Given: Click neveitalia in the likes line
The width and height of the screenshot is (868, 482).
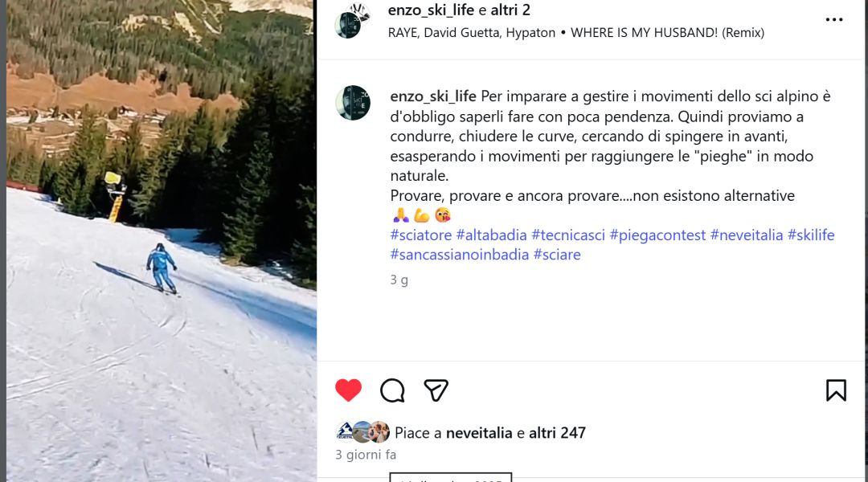Looking at the screenshot, I should click(479, 433).
